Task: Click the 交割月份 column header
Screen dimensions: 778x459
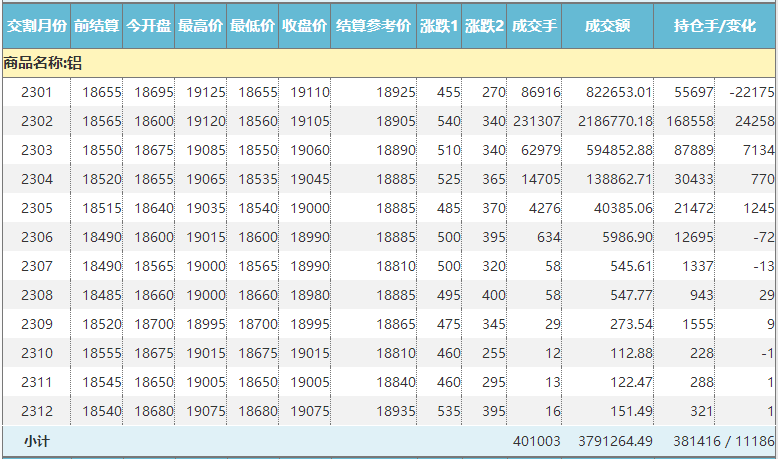Action: (x=36, y=25)
